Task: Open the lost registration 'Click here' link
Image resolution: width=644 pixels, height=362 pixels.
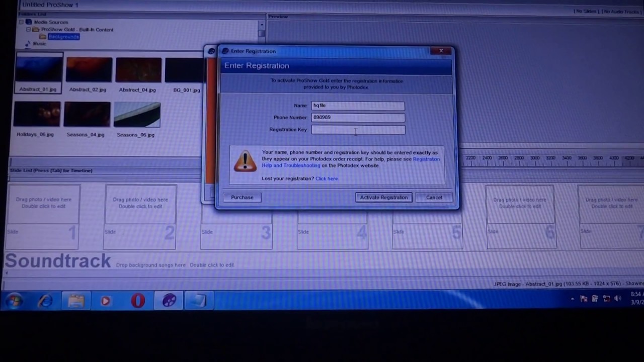Action: click(327, 178)
